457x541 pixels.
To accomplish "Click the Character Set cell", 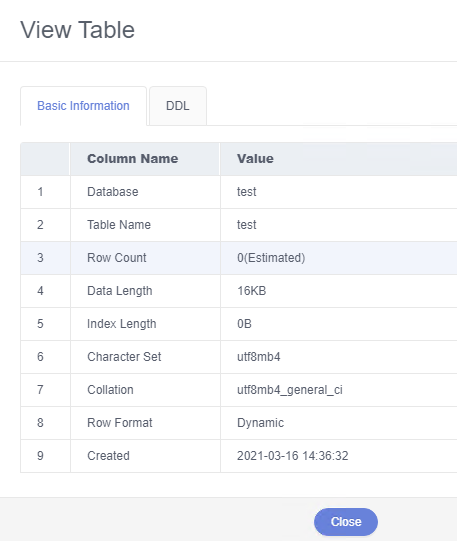I will 145,357.
